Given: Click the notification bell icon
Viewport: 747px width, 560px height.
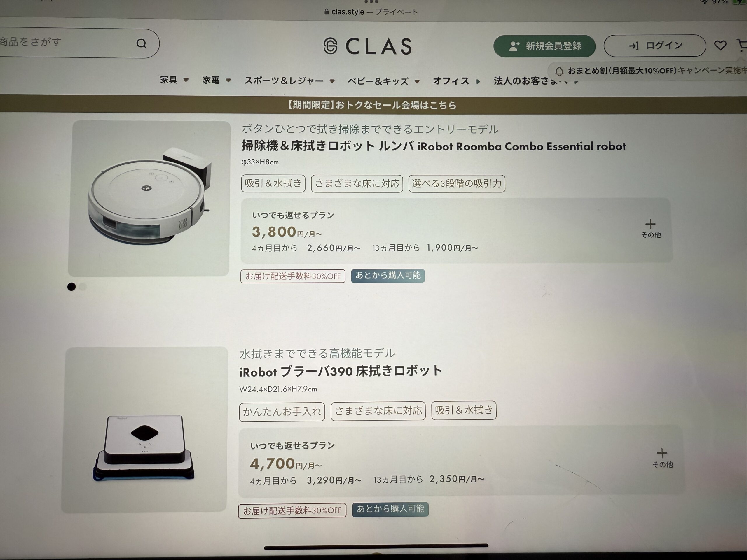Looking at the screenshot, I should [x=559, y=71].
